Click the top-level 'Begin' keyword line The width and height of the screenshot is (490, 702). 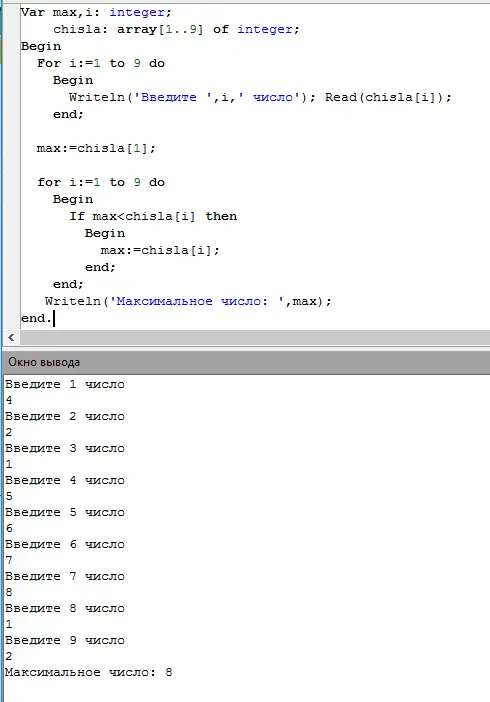(41, 46)
